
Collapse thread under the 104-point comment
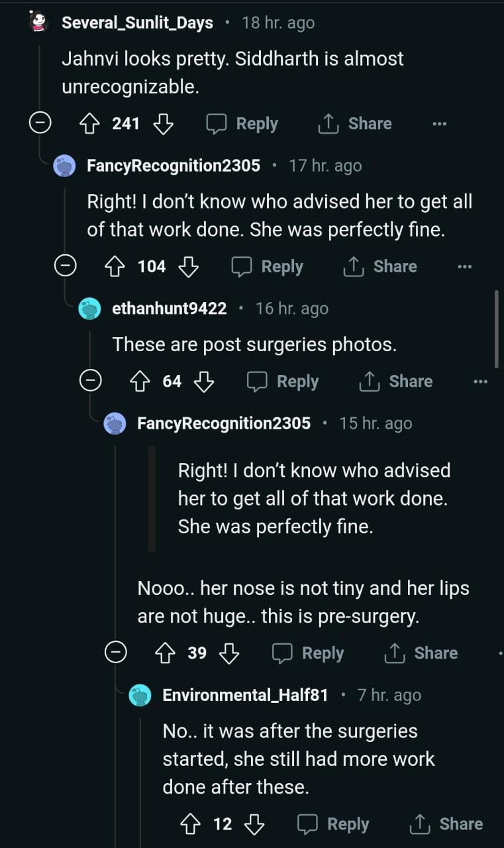pyautogui.click(x=65, y=267)
